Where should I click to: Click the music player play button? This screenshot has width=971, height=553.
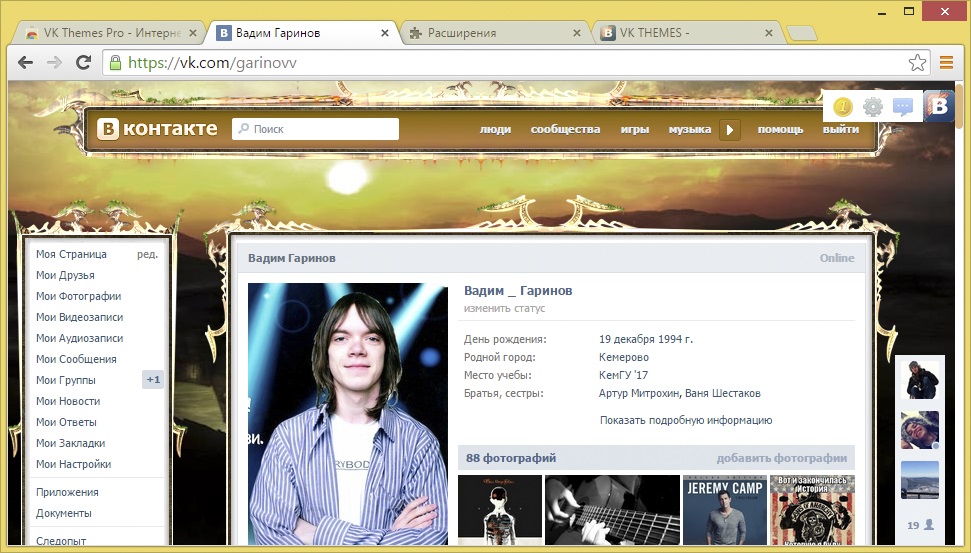[729, 129]
